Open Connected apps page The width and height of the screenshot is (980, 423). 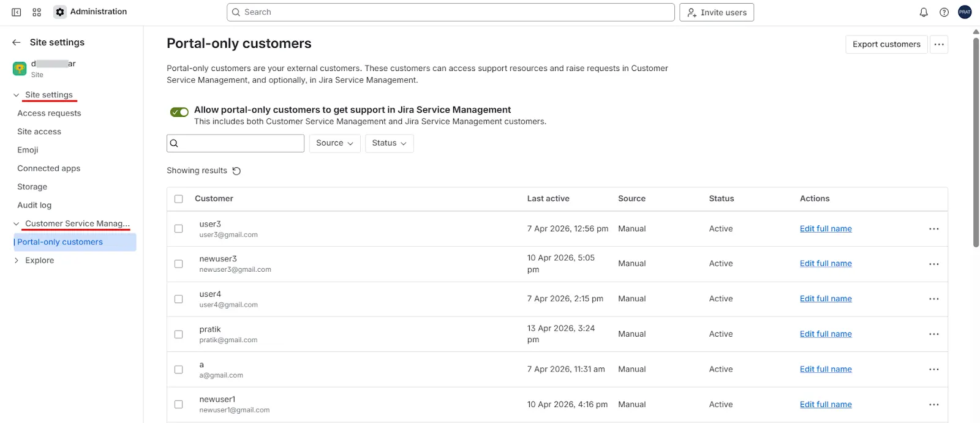49,168
